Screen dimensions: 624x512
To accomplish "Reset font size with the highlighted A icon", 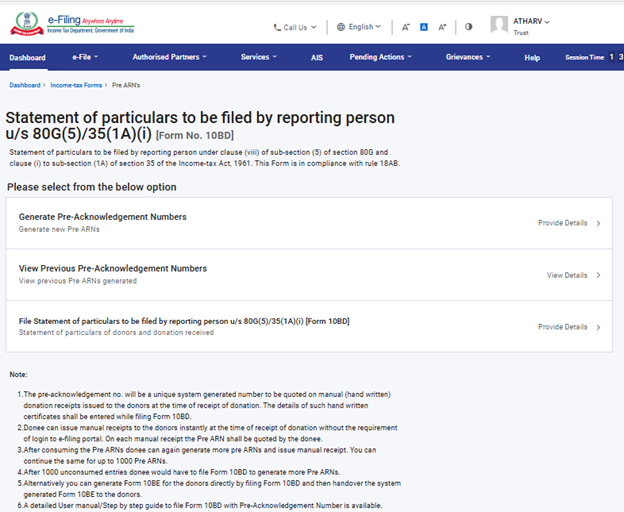I will 423,27.
